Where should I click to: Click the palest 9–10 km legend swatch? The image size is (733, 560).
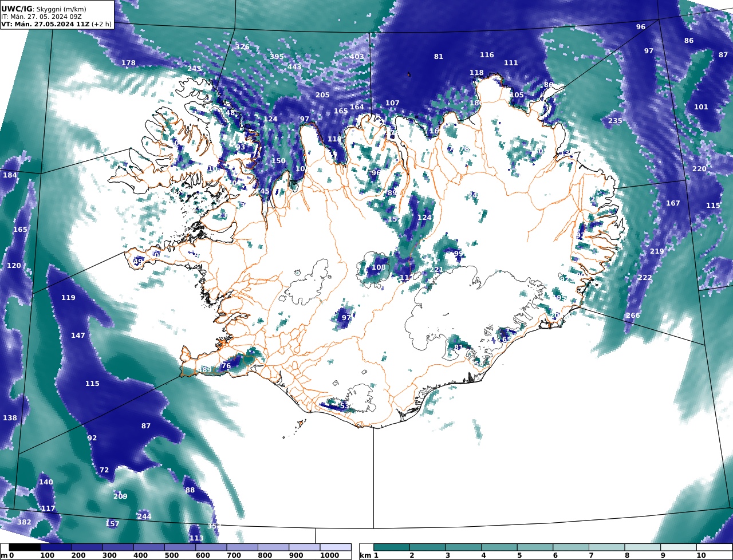coord(678,547)
